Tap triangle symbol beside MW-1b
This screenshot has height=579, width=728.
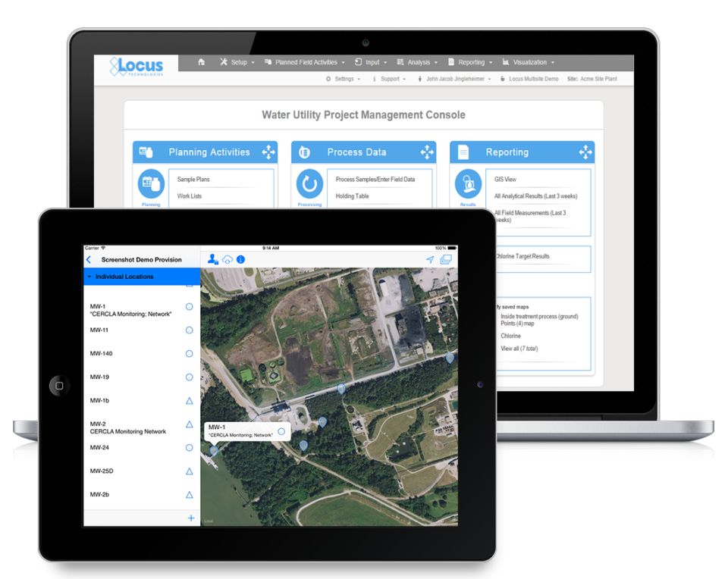(189, 401)
